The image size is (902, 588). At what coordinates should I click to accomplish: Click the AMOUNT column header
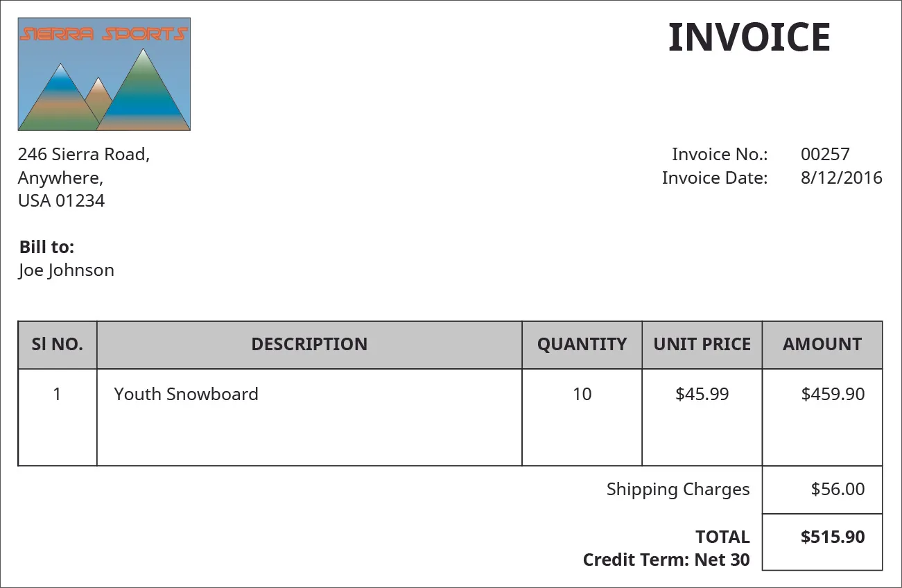click(822, 344)
